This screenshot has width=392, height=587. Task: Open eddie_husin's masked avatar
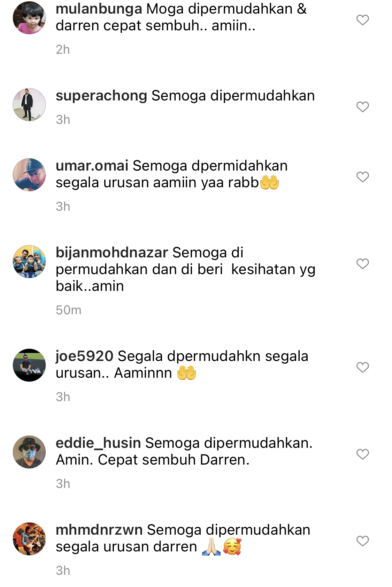point(29,452)
